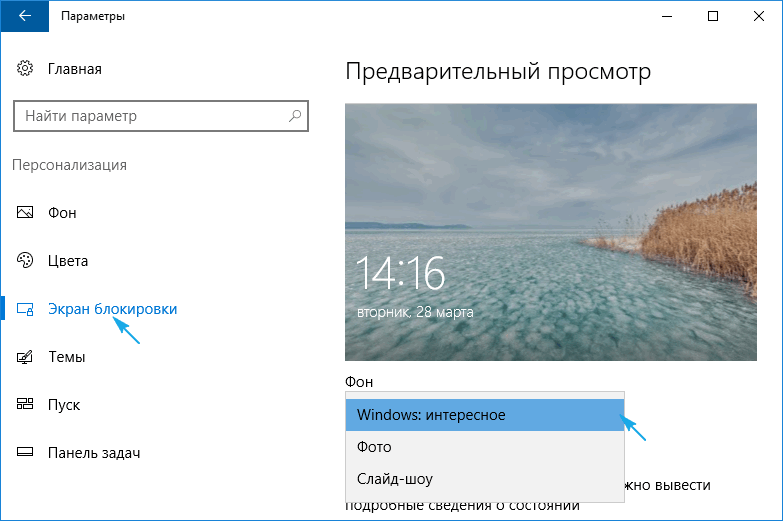The image size is (783, 521).
Task: Select the Экран блокировки text label
Action: 112,309
